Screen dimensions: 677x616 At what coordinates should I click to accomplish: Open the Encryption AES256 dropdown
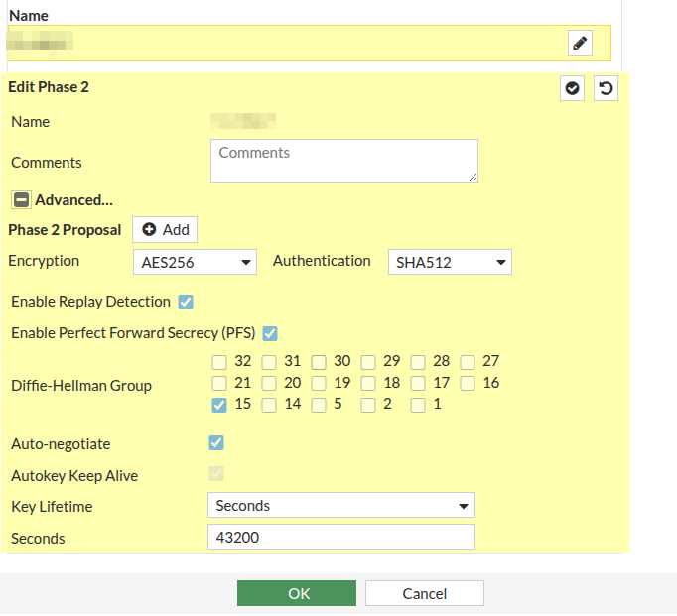click(x=195, y=262)
